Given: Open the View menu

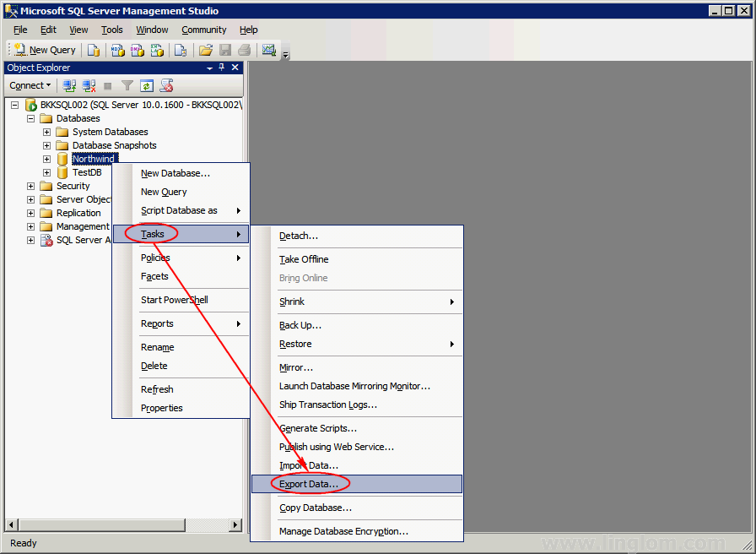Looking at the screenshot, I should click(78, 30).
